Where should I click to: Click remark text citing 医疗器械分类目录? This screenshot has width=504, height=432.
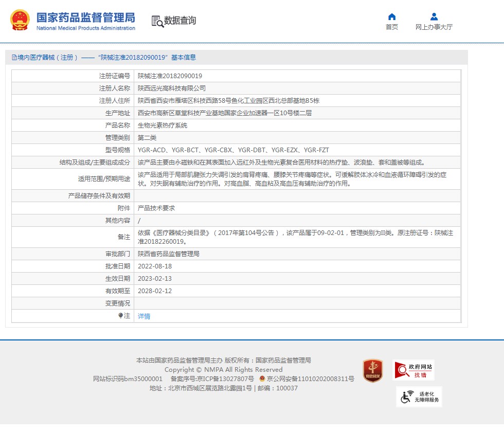coord(295,237)
